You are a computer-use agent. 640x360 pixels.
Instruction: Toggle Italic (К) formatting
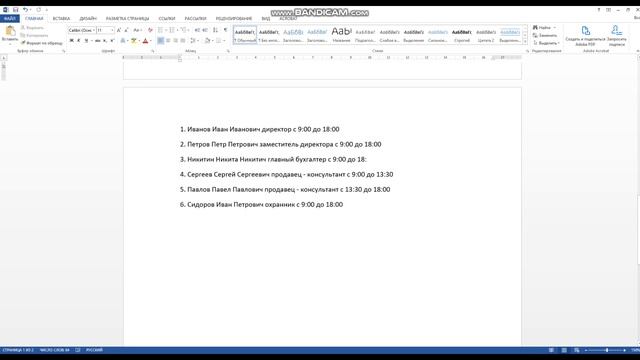[79, 41]
